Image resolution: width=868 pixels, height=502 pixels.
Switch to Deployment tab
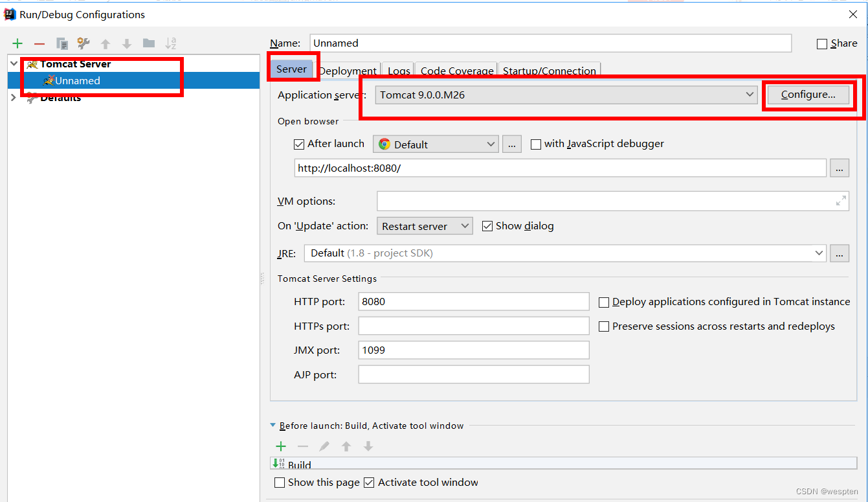(348, 71)
